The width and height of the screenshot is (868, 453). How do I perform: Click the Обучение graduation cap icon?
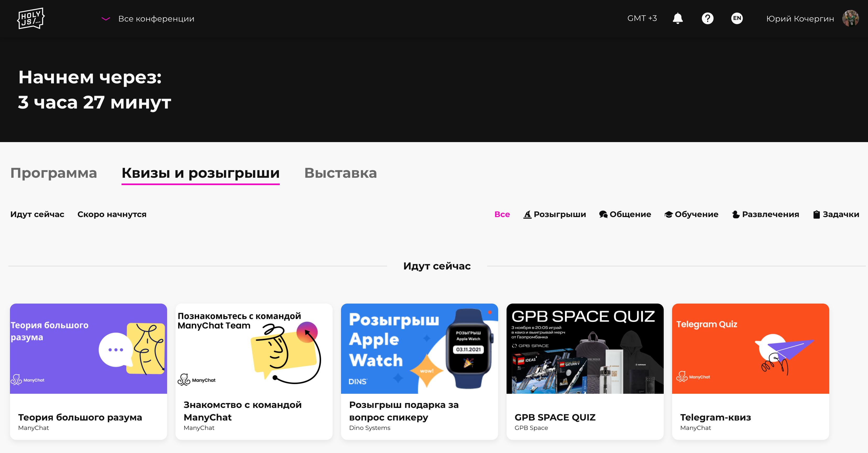pos(668,214)
